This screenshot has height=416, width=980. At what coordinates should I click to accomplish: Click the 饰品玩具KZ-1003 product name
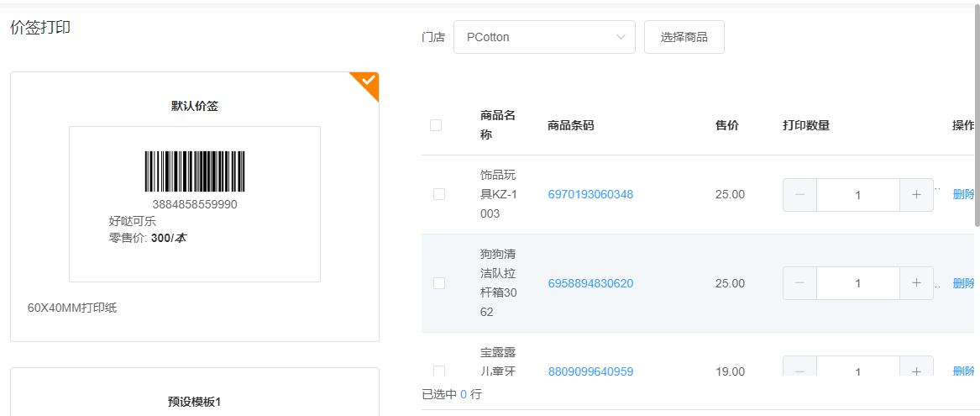point(499,194)
